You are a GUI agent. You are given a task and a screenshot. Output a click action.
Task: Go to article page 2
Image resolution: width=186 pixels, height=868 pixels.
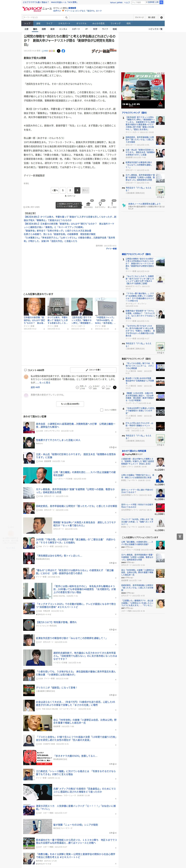(70, 190)
